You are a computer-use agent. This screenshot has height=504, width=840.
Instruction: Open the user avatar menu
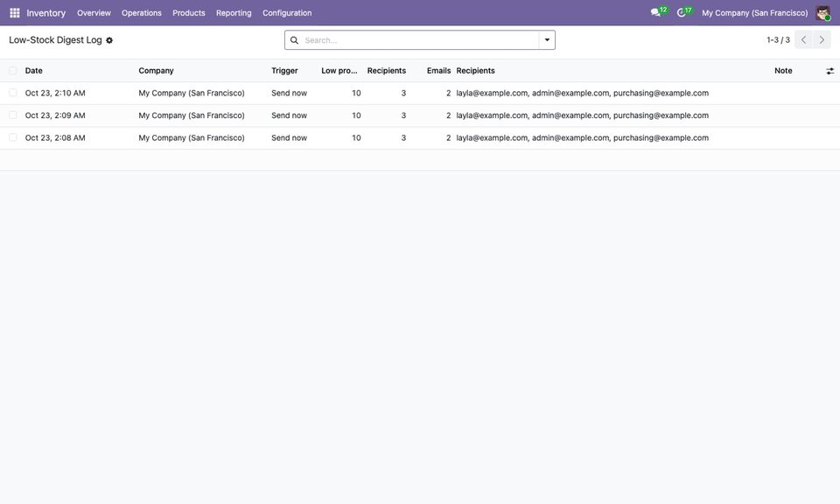tap(822, 13)
